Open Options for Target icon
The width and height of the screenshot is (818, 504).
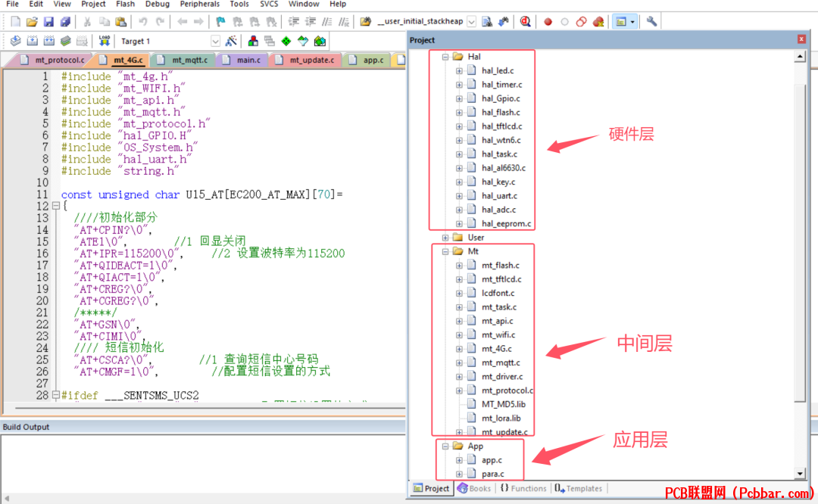pos(231,41)
